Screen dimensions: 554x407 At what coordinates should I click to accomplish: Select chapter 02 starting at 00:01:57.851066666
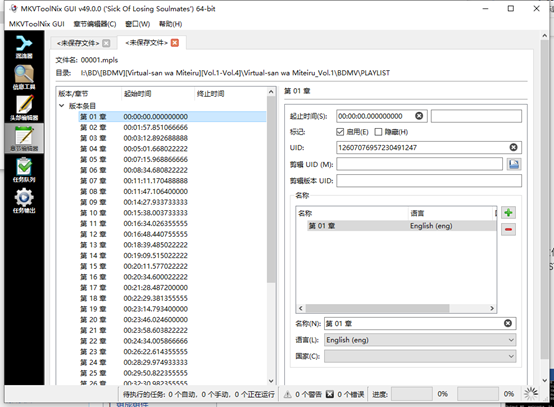click(x=172, y=127)
